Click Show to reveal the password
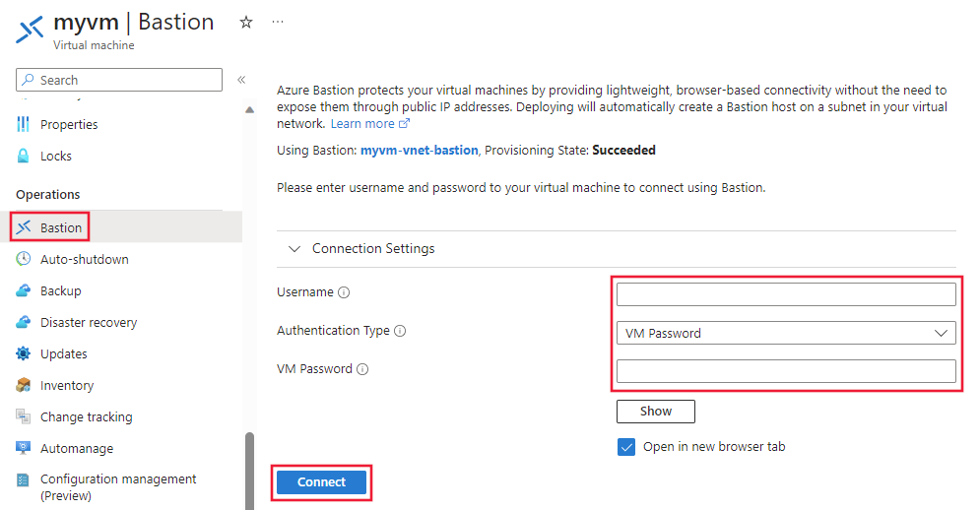980x510 pixels. (655, 412)
